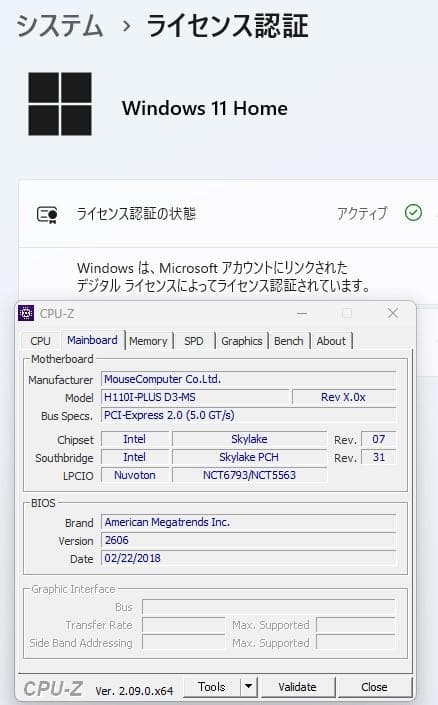Click the BIOS Date 02/22/2018 field

click(x=249, y=558)
